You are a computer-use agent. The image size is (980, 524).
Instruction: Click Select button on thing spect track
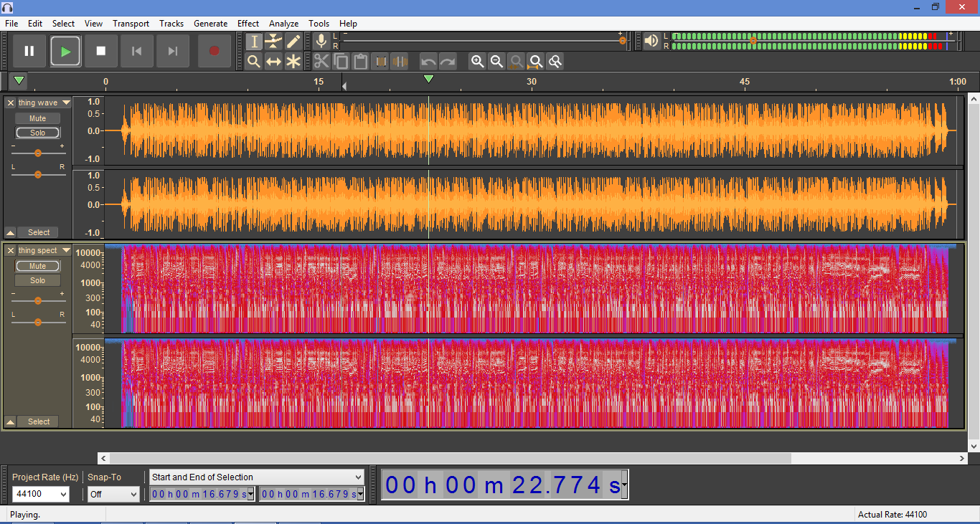pyautogui.click(x=39, y=421)
